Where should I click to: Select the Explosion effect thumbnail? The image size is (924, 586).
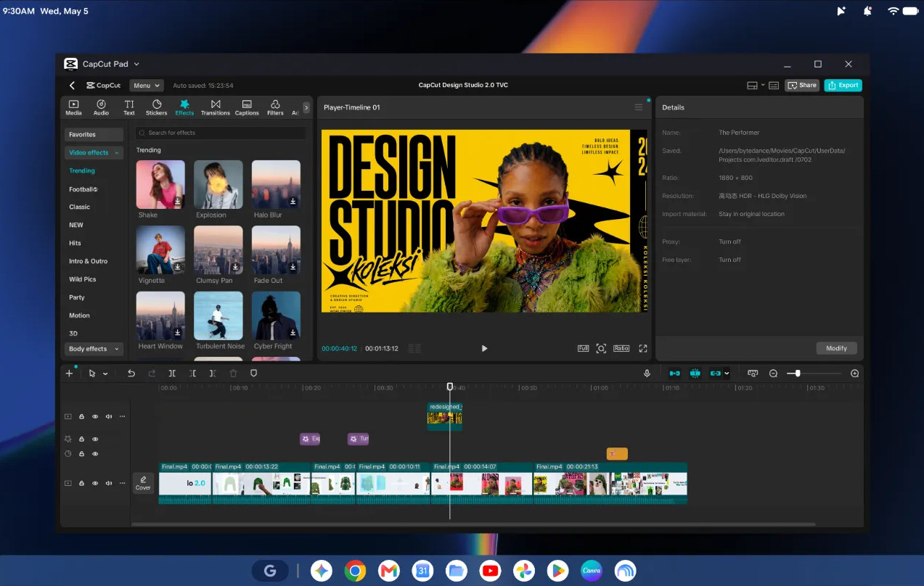pyautogui.click(x=218, y=184)
